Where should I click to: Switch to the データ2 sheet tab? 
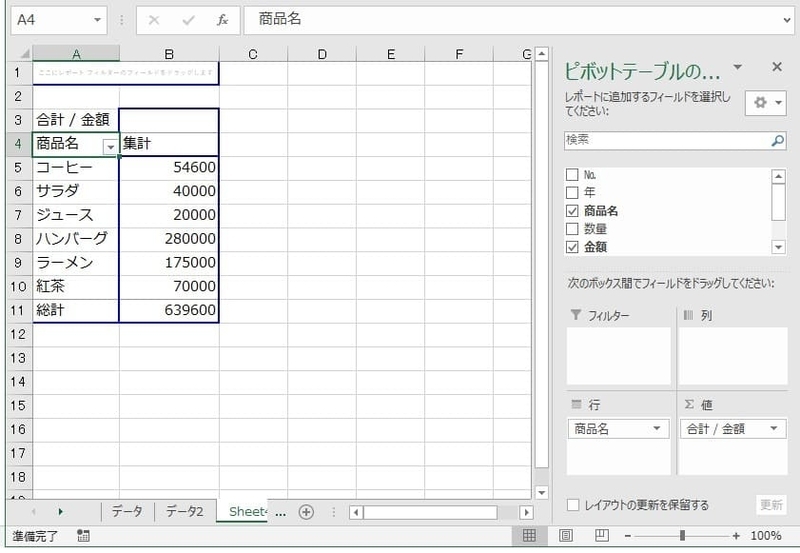pyautogui.click(x=184, y=511)
